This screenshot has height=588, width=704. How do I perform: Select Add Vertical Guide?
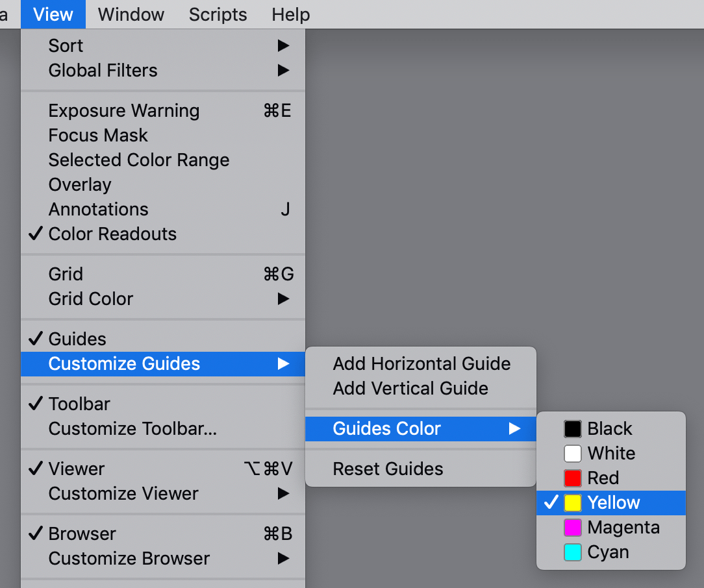[x=421, y=388]
